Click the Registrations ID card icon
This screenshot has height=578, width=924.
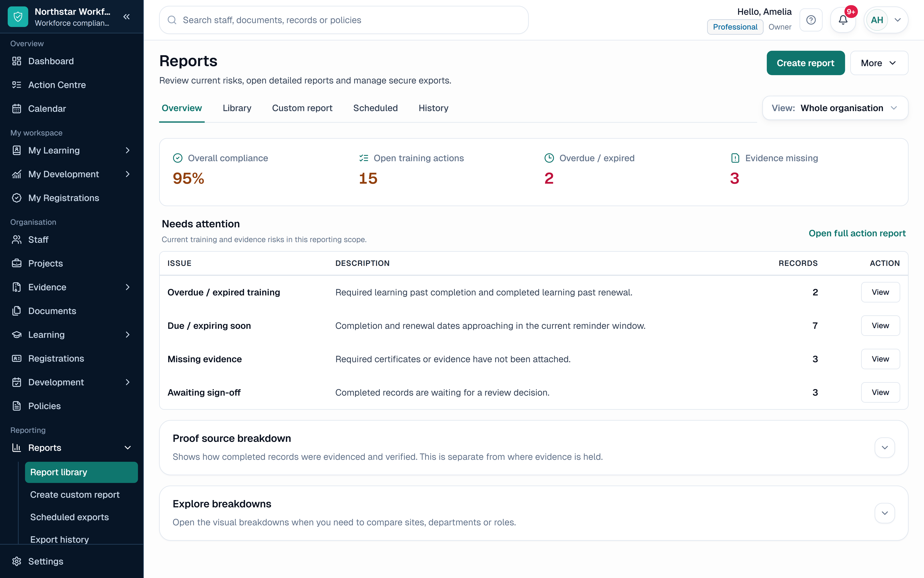16,358
